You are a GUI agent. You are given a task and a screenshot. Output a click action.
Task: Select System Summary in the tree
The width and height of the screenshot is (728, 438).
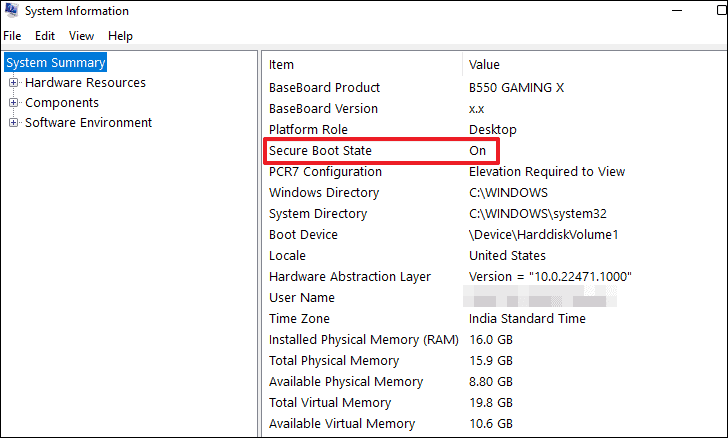(x=55, y=62)
